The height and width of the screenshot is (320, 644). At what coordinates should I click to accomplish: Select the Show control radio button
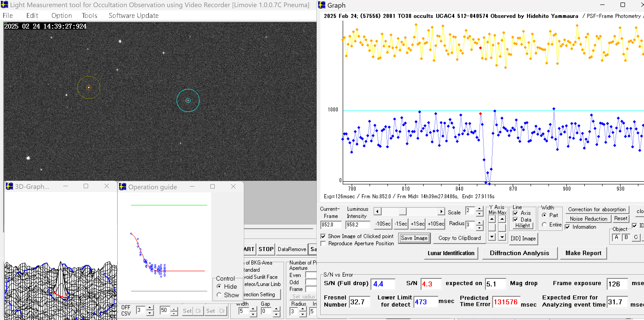tap(219, 295)
